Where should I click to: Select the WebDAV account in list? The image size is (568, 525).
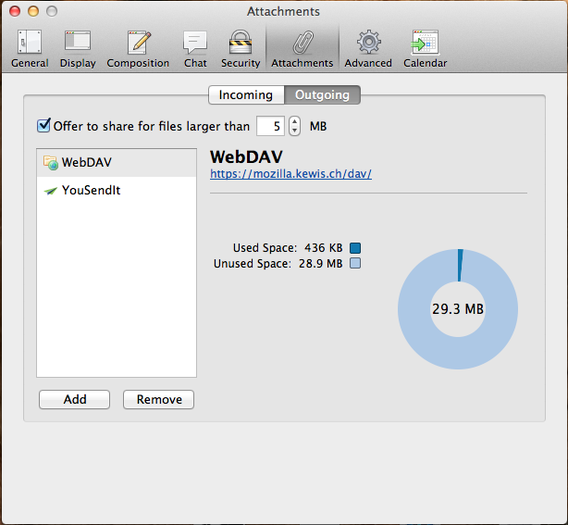(116, 163)
